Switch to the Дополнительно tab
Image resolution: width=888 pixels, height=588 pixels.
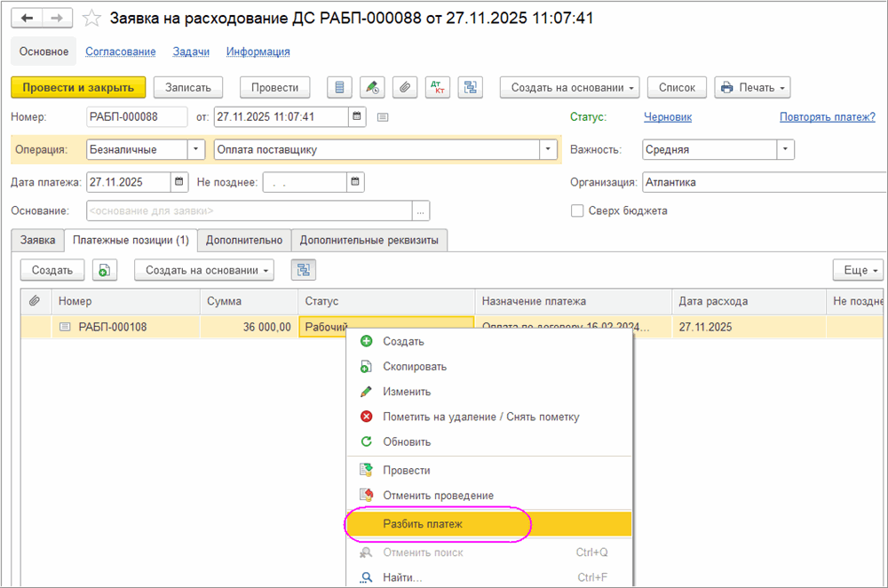point(244,240)
